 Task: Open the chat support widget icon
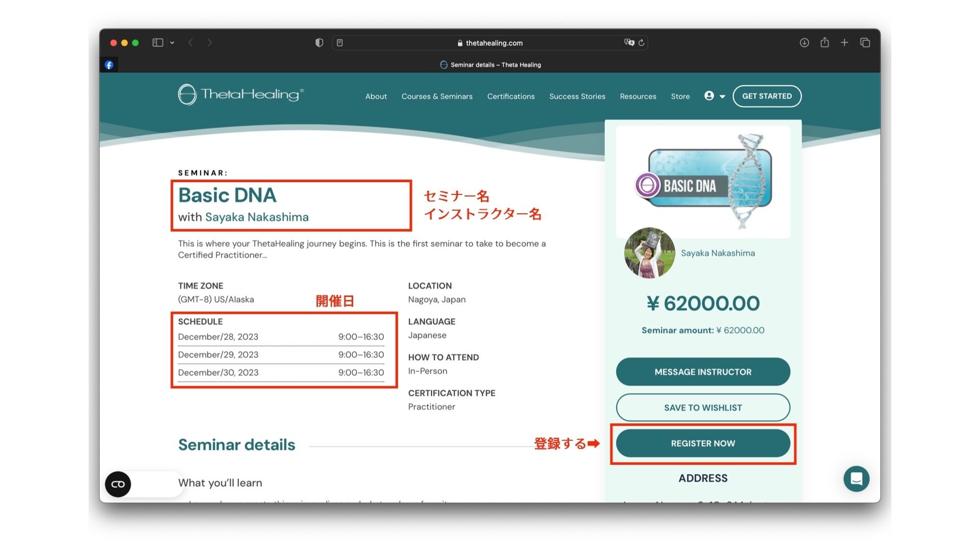click(856, 479)
